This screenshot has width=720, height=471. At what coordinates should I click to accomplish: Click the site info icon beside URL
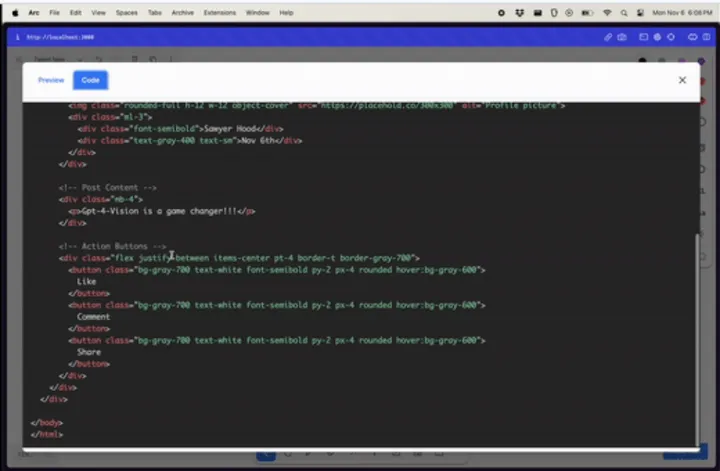pos(18,37)
